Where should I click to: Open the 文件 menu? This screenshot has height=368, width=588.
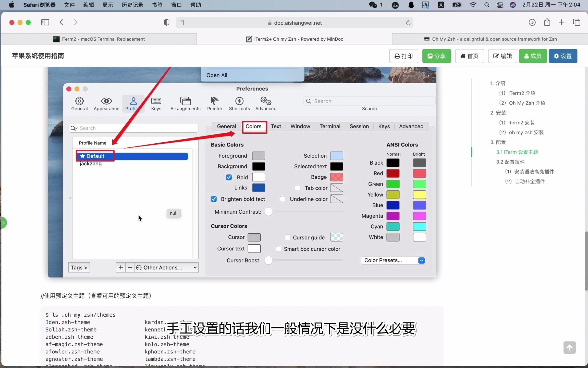pos(69,5)
